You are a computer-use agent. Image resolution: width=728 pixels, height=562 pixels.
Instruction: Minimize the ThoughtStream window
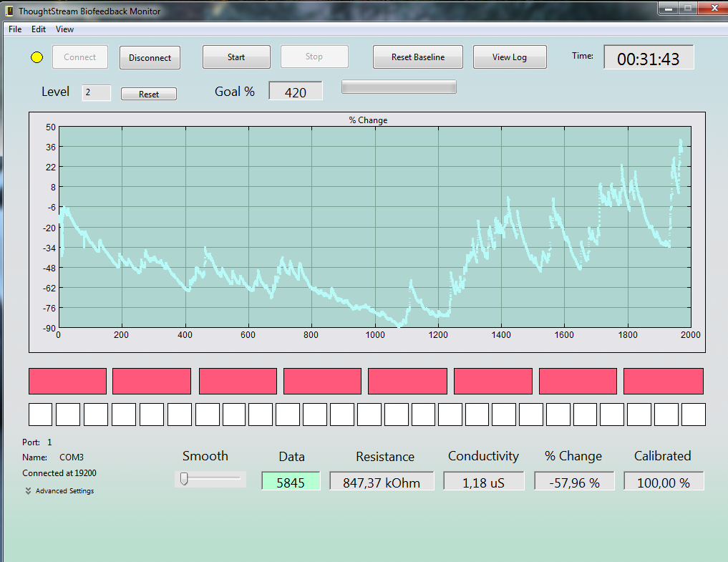(x=669, y=8)
